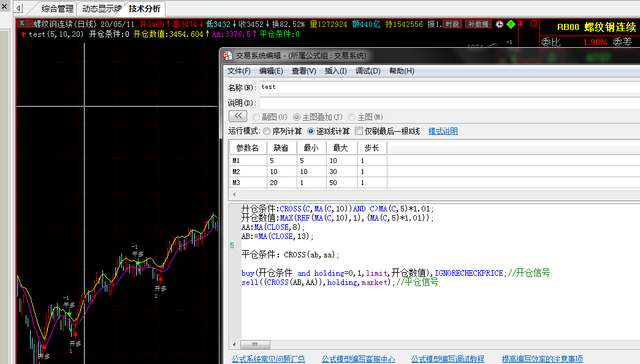Click 平仓条件: CROSS(ab,aa) code line
This screenshot has height=364, width=640.
(x=290, y=255)
